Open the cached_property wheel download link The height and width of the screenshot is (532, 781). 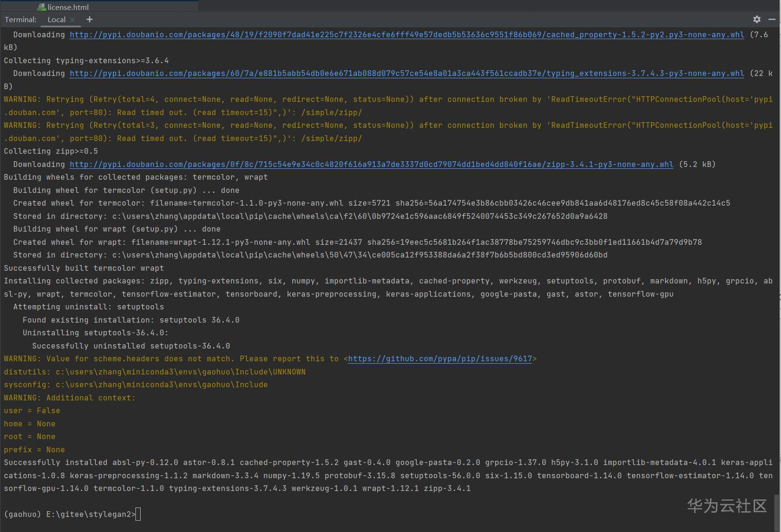coord(406,35)
